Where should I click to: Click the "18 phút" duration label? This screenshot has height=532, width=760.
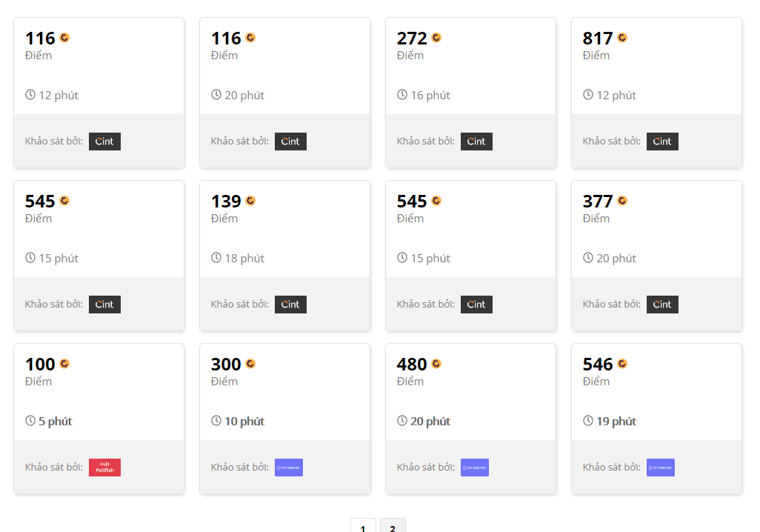pos(244,259)
